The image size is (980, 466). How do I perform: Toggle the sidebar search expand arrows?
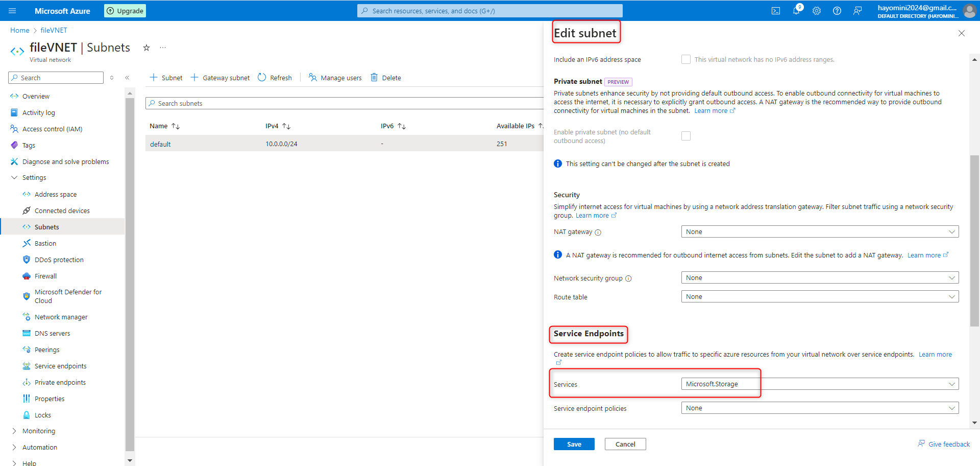[x=112, y=78]
